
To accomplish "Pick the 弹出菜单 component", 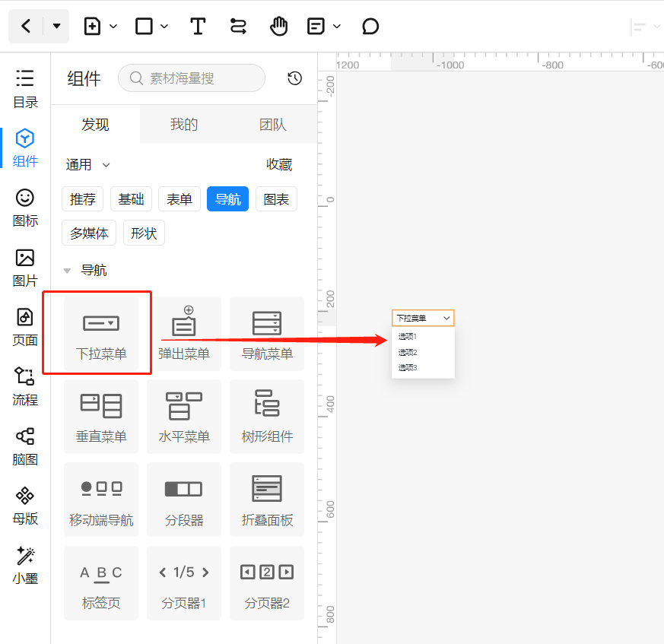I will (184, 334).
